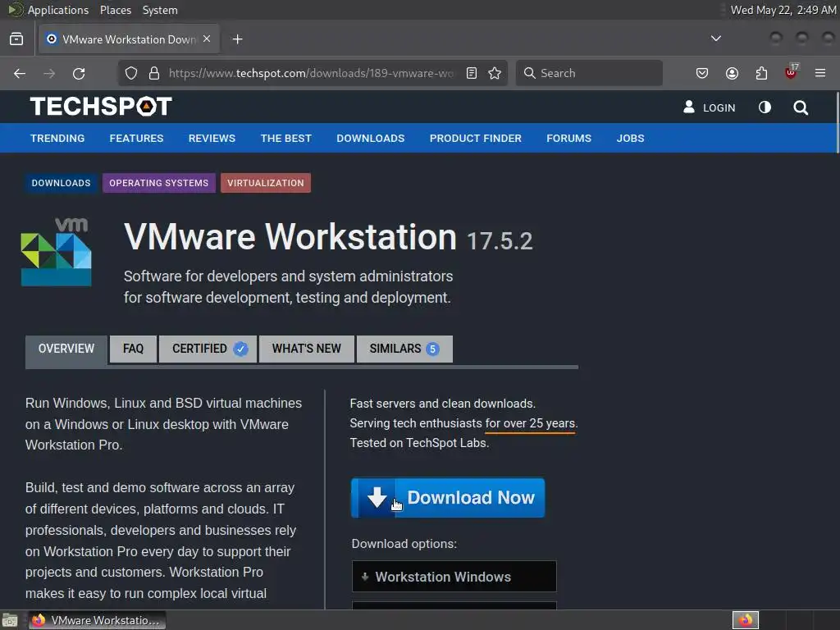Close the VMware Workstation browser tab
The height and width of the screenshot is (630, 840).
[207, 39]
